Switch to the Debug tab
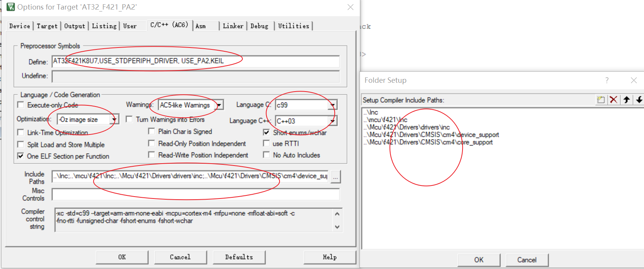The height and width of the screenshot is (269, 644). click(x=259, y=26)
